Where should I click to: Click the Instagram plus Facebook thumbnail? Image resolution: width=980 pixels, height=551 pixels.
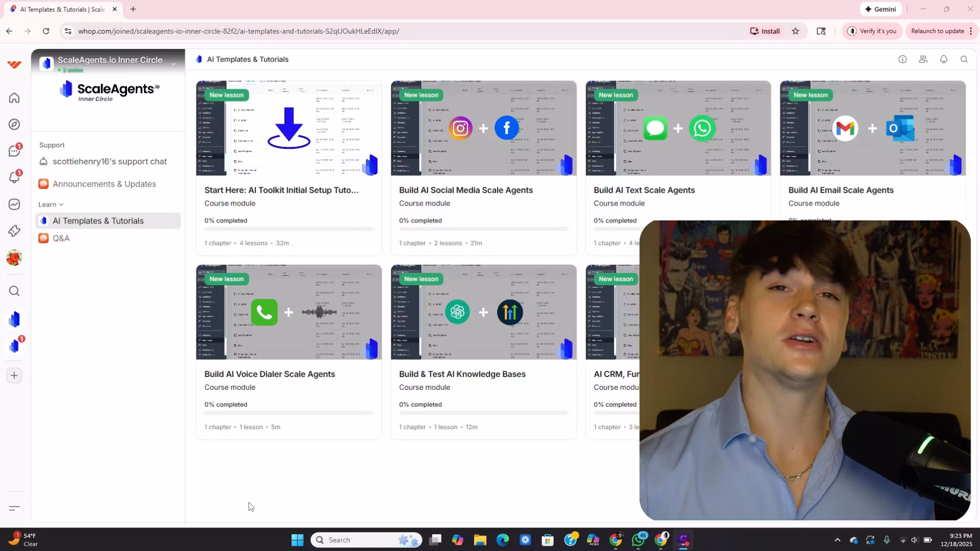coord(484,128)
